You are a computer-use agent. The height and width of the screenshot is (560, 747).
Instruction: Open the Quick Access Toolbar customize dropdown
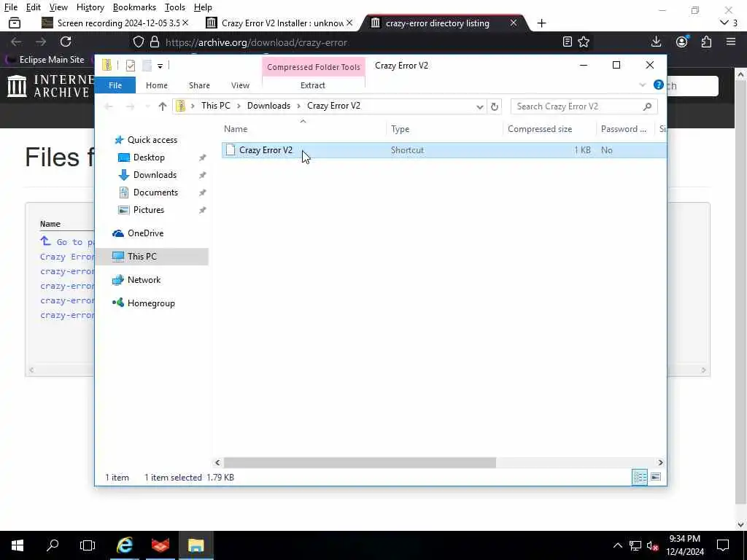[x=160, y=66]
